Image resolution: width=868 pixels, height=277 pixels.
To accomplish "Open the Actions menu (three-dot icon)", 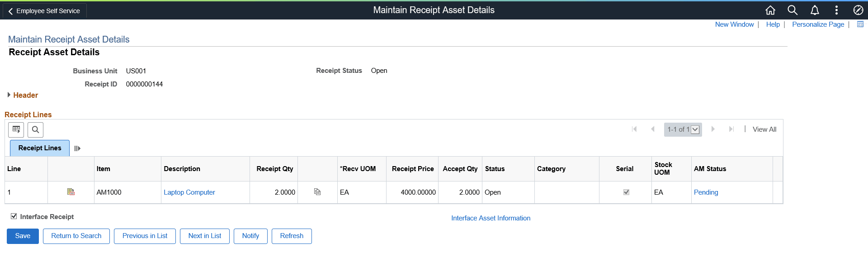I will [x=836, y=10].
